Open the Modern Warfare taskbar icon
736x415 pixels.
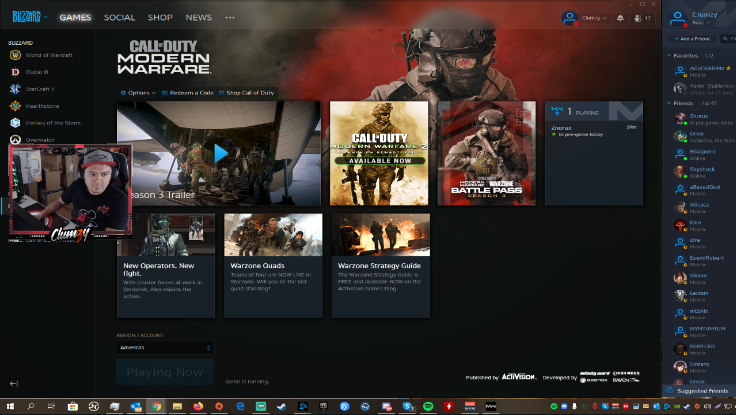[x=491, y=406]
